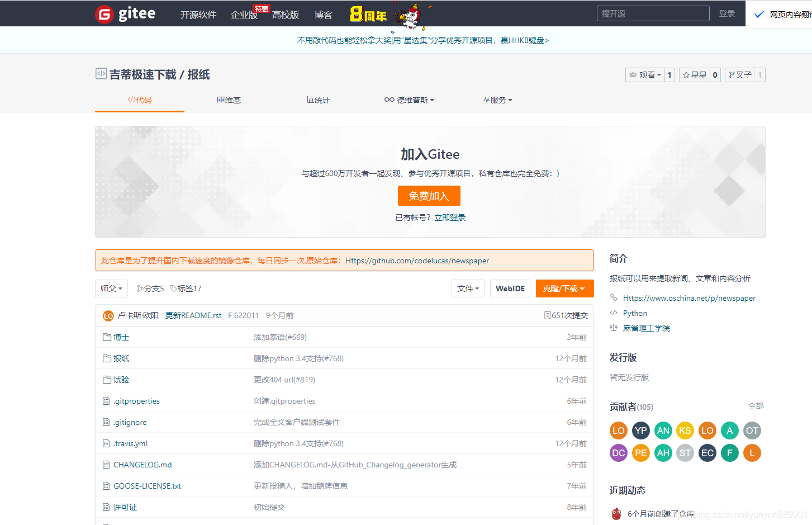Open contributor avatar L
This screenshot has width=812, height=525.
pos(752,453)
